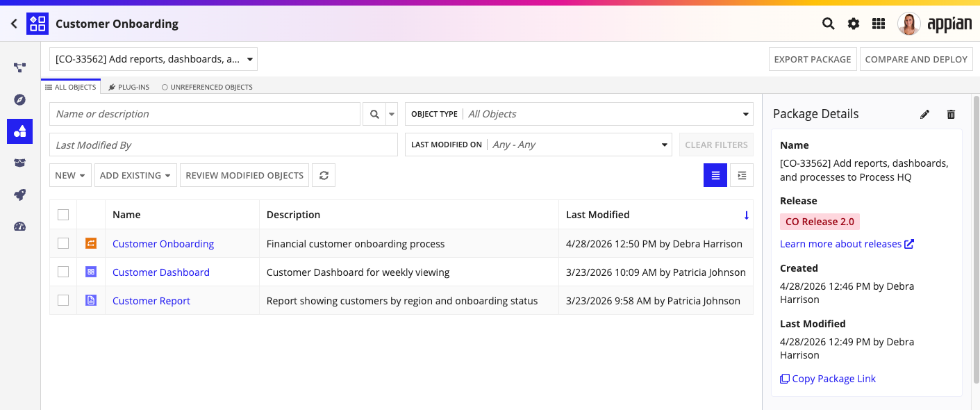Open the Customer Onboarding object link

(163, 244)
